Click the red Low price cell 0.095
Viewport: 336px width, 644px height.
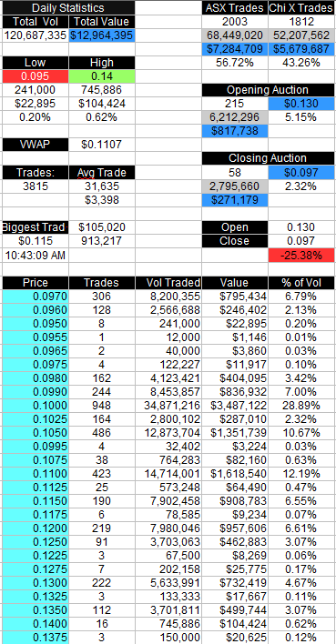pos(35,76)
